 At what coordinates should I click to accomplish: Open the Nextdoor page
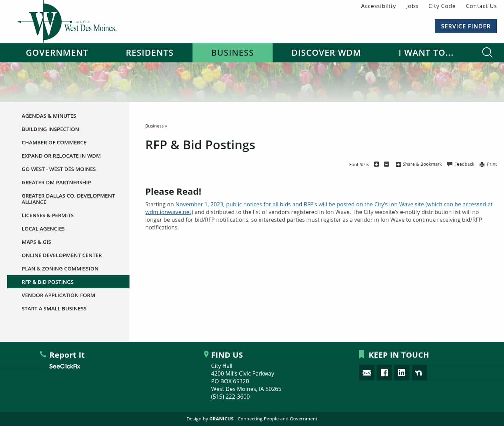click(419, 372)
